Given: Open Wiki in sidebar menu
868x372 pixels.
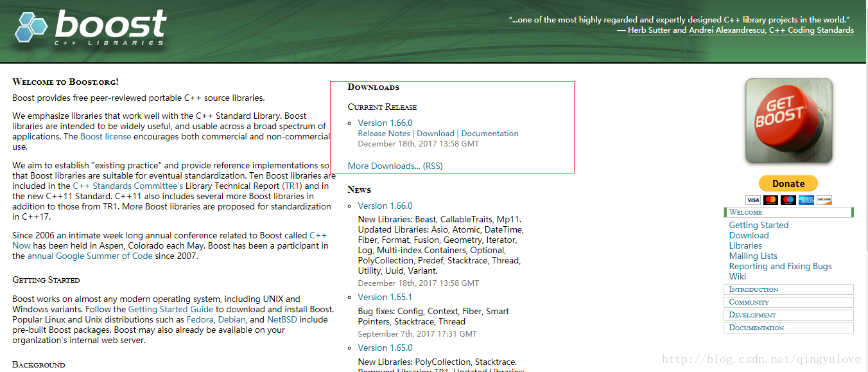Looking at the screenshot, I should pos(738,276).
